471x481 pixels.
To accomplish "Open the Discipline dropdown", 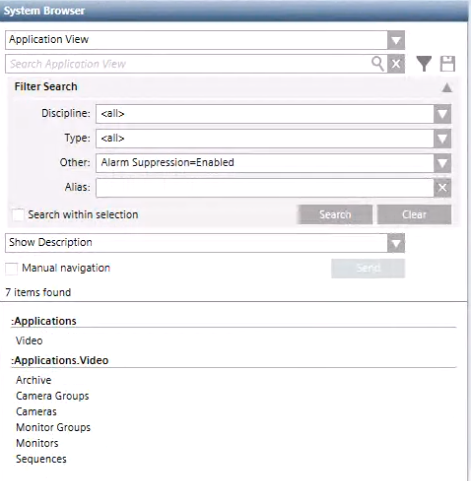I will (x=442, y=114).
